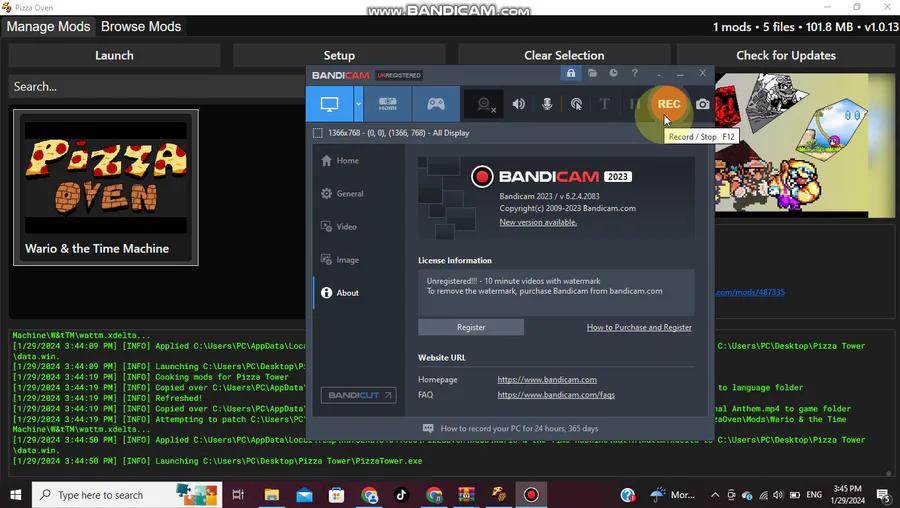Switch to Browse Mods tab

[x=141, y=26]
